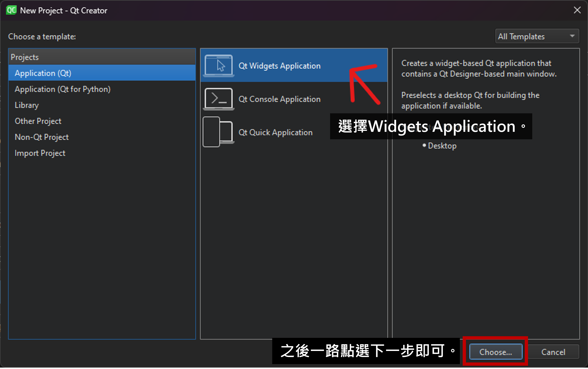
Task: Click the Qt Console Application terminal icon
Action: point(219,99)
